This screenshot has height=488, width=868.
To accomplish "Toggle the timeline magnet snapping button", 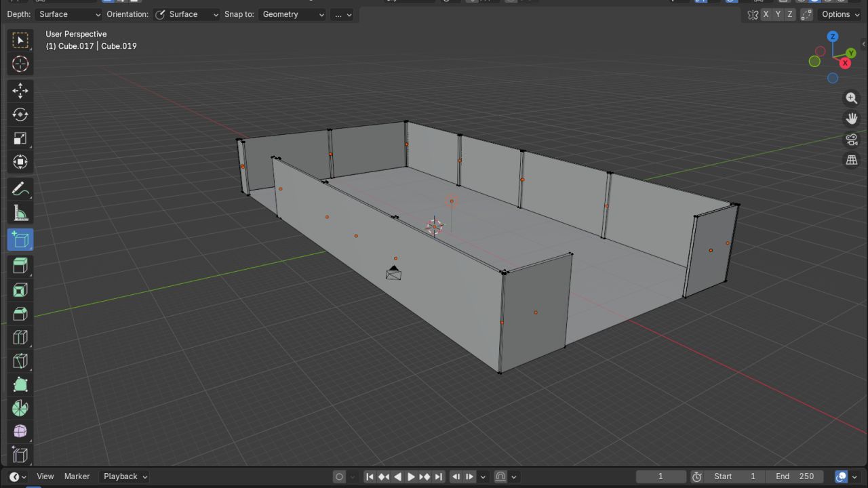I will coord(500,476).
